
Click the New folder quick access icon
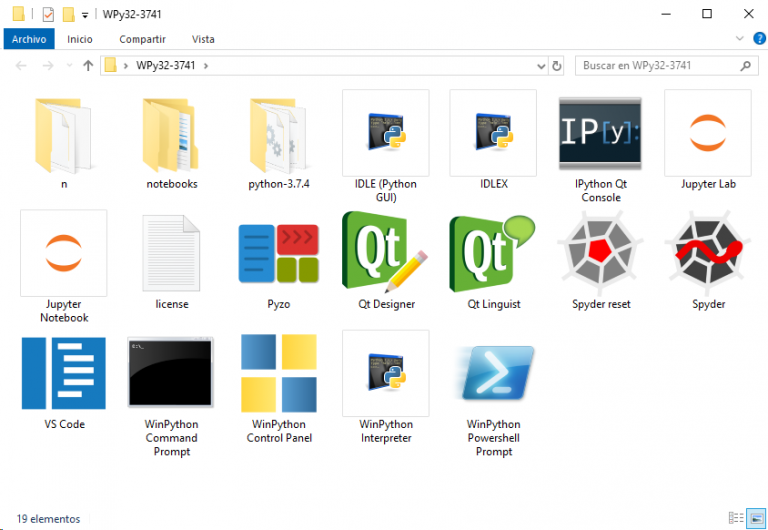coord(69,14)
